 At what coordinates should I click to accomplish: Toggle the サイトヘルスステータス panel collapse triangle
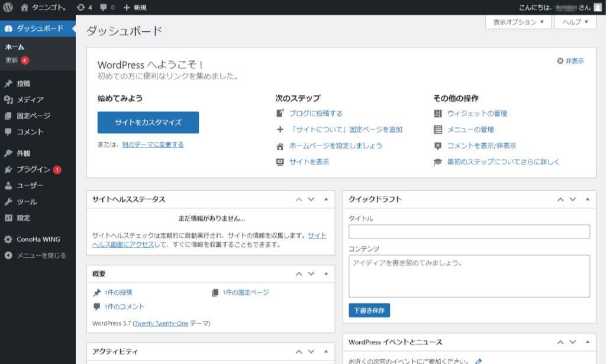pyautogui.click(x=326, y=199)
